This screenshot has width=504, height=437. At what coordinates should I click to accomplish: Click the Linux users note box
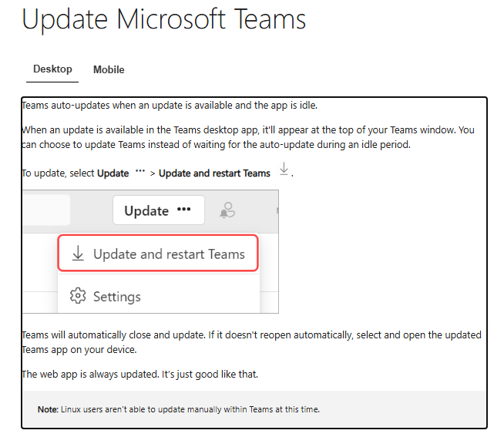(254, 409)
